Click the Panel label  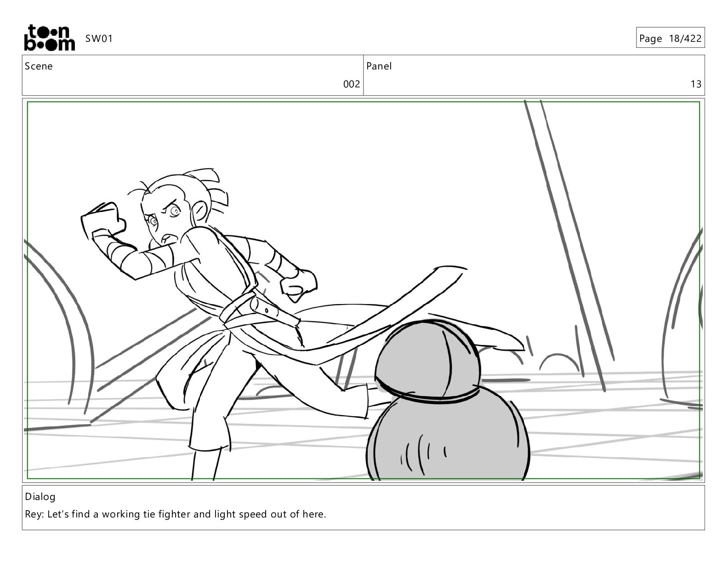pos(379,66)
